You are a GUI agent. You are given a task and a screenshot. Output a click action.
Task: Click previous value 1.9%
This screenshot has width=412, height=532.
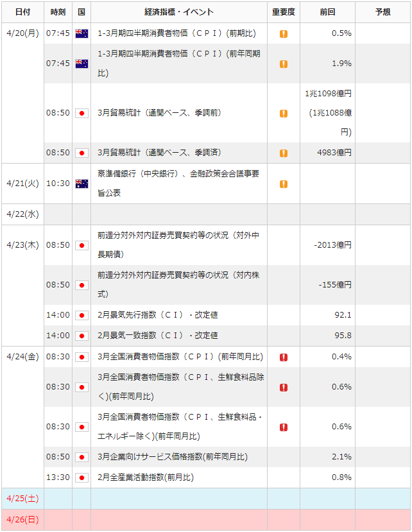(x=341, y=64)
